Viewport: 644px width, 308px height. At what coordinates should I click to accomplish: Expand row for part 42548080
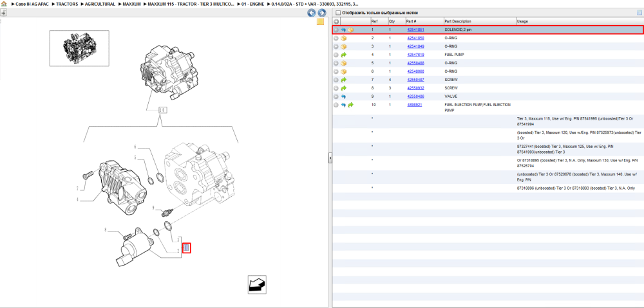pos(336,71)
